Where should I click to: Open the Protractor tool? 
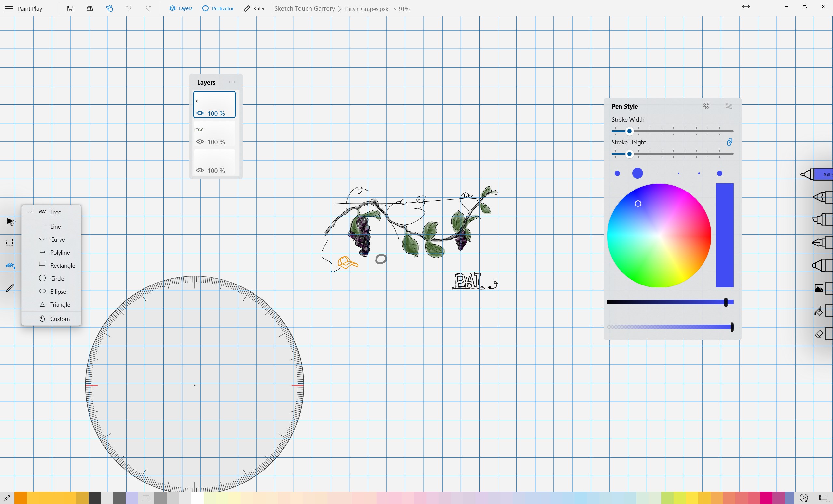click(218, 8)
